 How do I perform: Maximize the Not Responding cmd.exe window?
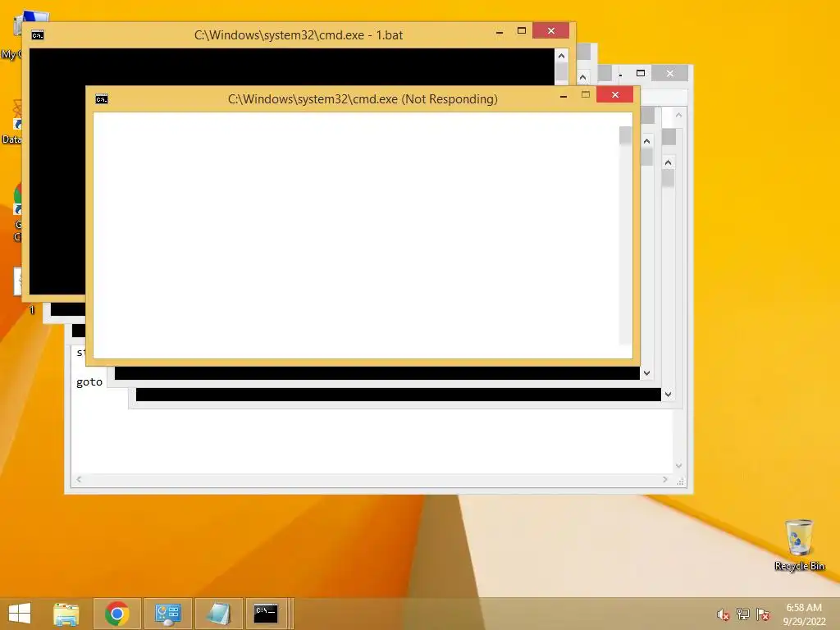[x=586, y=95]
